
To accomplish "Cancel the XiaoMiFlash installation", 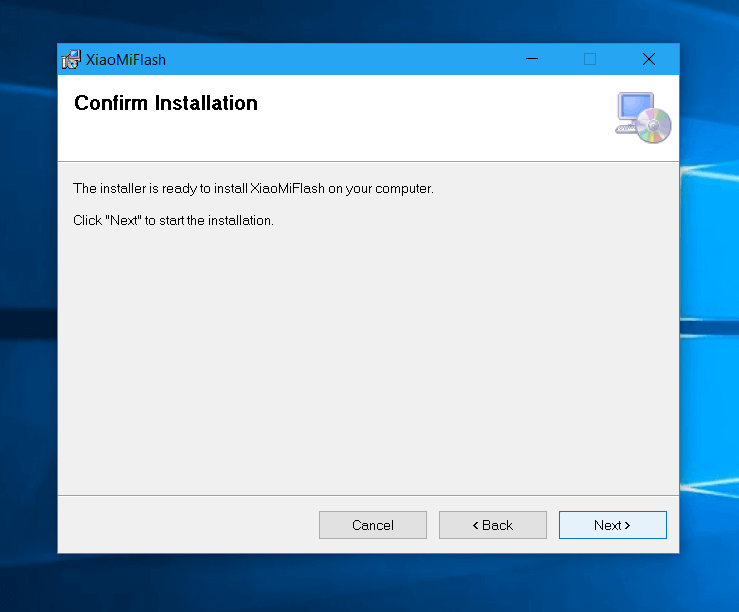I will point(372,525).
